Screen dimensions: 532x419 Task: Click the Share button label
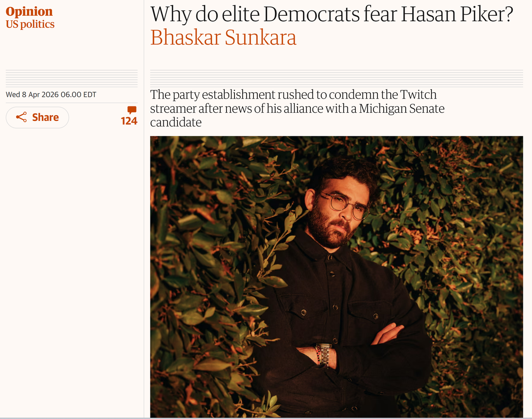45,117
